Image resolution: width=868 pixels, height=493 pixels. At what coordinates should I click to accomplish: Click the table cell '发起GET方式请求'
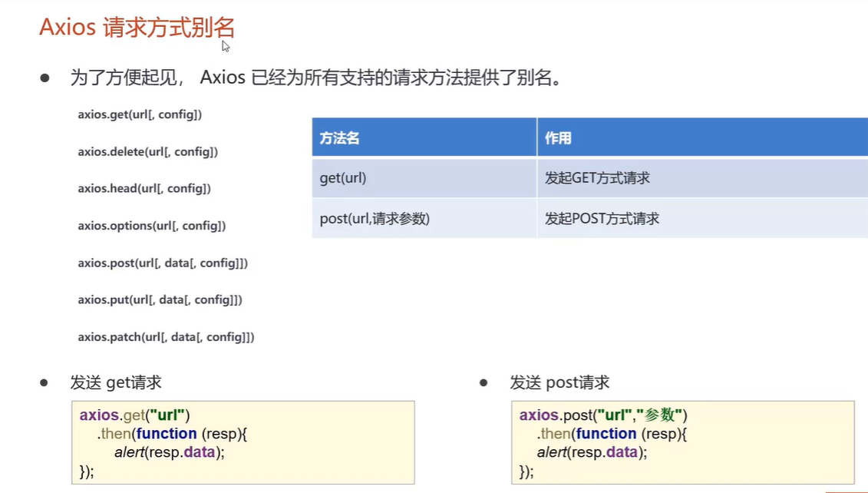[702, 178]
